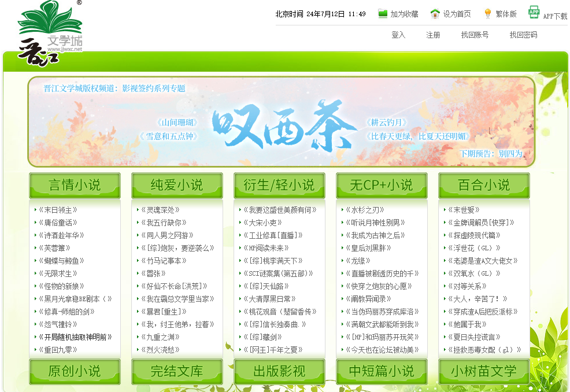Open the 言情小说 category
This screenshot has width=570, height=392.
click(x=75, y=186)
